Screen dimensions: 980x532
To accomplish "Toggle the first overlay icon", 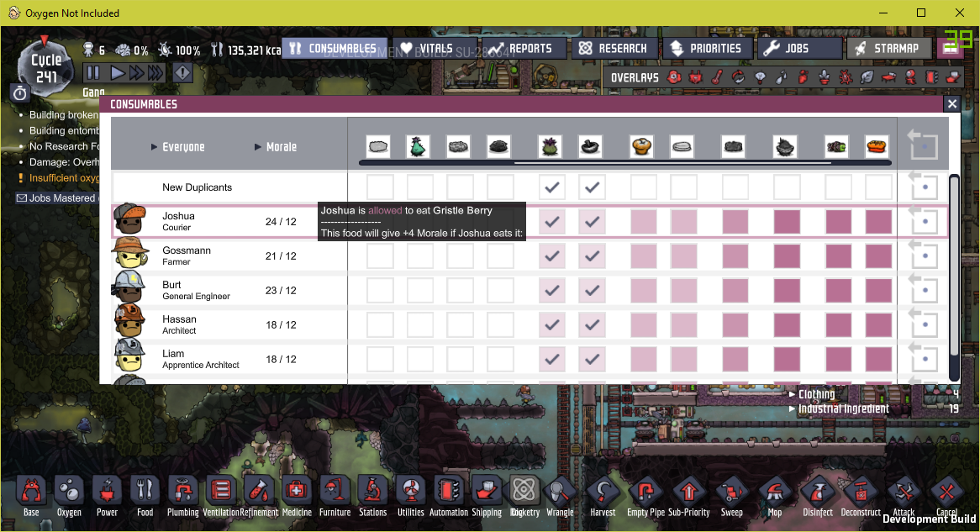I will point(674,77).
